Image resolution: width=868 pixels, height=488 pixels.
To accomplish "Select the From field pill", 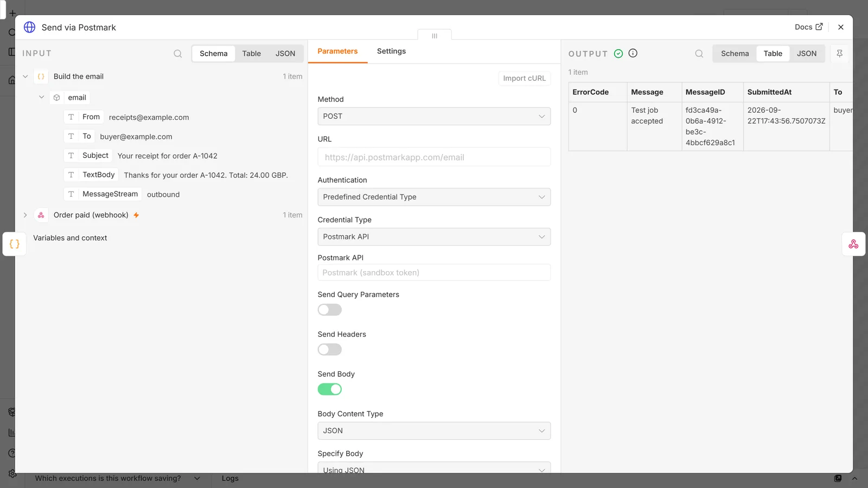I will pos(84,117).
